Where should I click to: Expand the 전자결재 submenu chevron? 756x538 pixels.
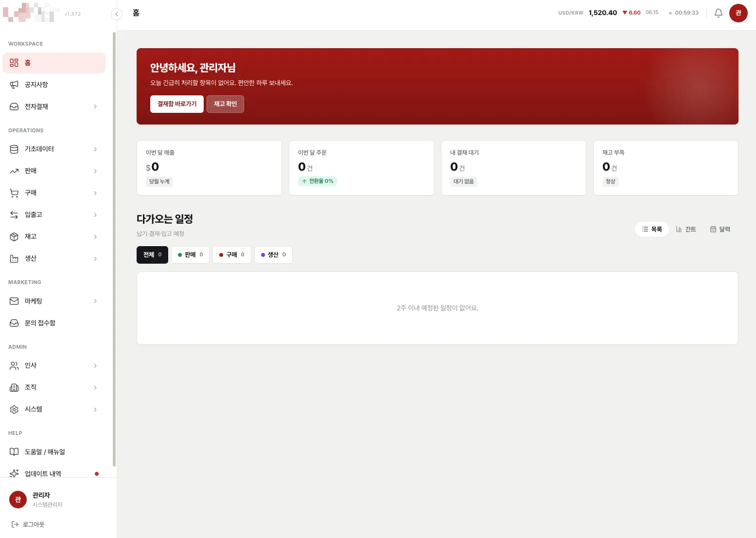[95, 107]
